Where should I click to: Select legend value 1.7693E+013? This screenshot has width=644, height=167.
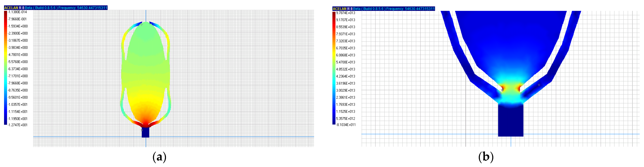345,104
